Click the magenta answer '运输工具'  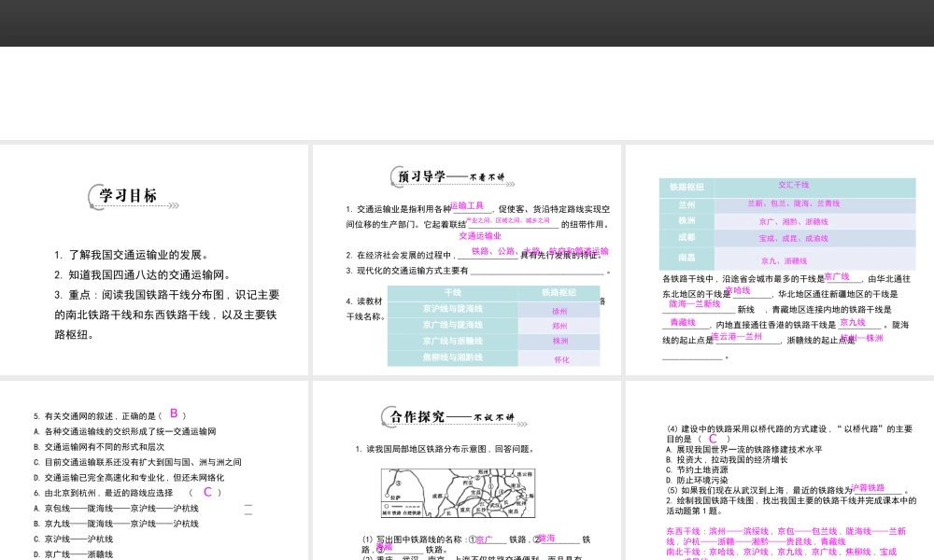point(467,206)
